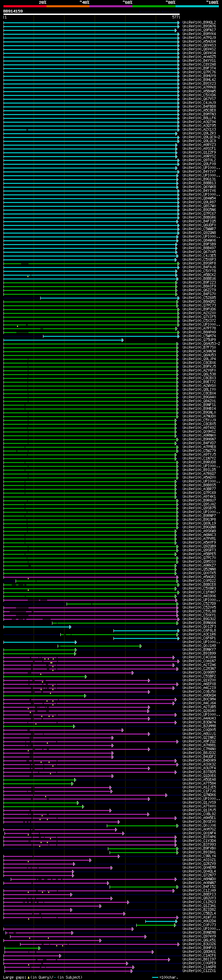Click the UniRef100_B9SY23 label
This screenshot has width=222, height=980.
199,84
